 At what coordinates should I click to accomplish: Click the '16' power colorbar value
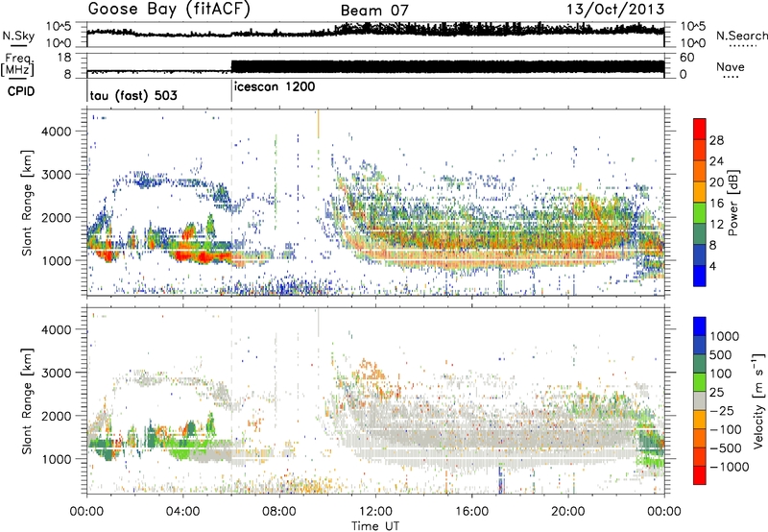tap(716, 204)
